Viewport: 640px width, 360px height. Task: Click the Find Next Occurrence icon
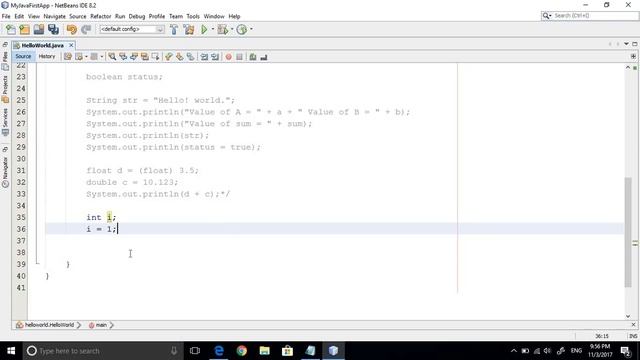point(134,57)
